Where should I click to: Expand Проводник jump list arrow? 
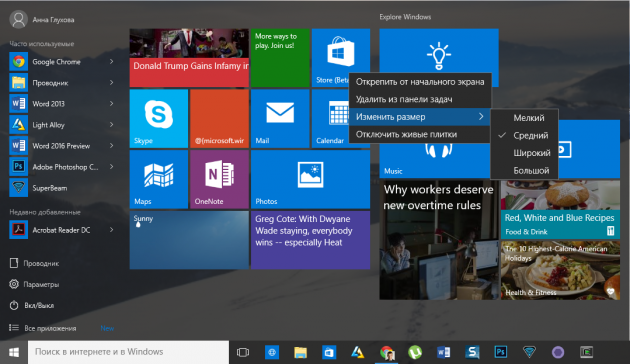(x=111, y=82)
